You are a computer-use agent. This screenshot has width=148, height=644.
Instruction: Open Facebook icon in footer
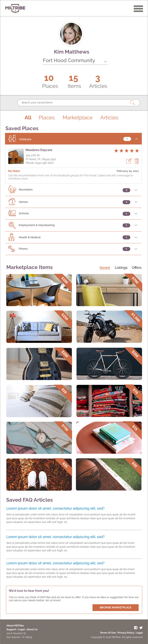click(x=136, y=628)
